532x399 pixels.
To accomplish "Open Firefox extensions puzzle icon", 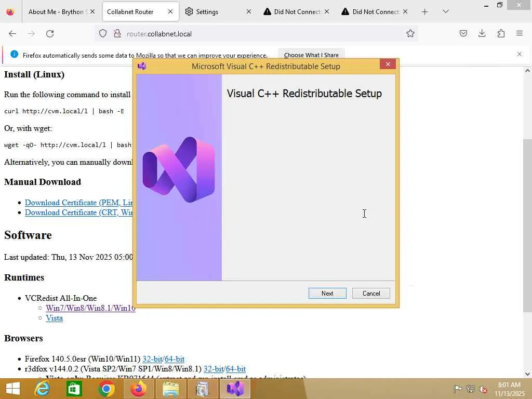I will pyautogui.click(x=501, y=33).
